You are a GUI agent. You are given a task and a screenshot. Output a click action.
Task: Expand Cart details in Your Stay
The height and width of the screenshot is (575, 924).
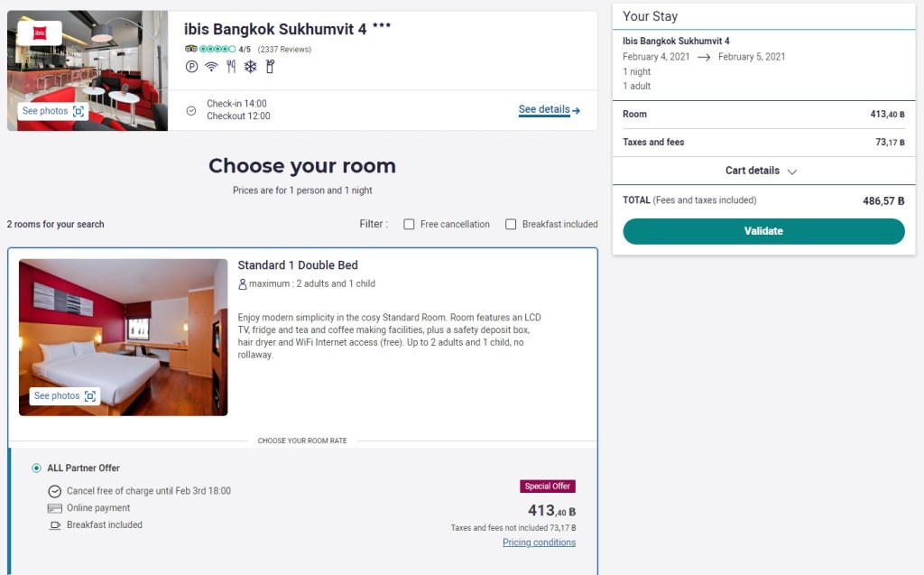[x=762, y=171]
